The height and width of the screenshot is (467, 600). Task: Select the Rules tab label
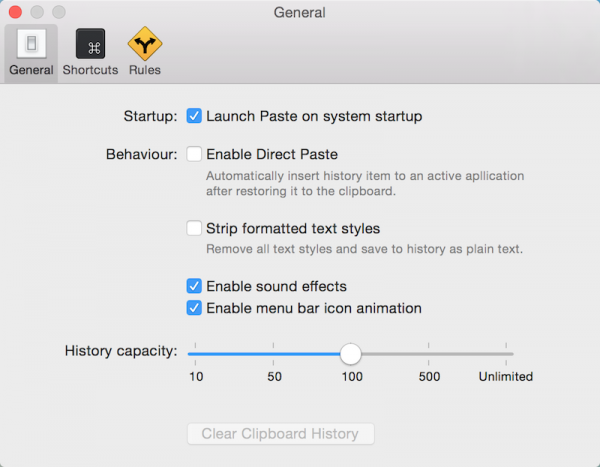coord(145,70)
